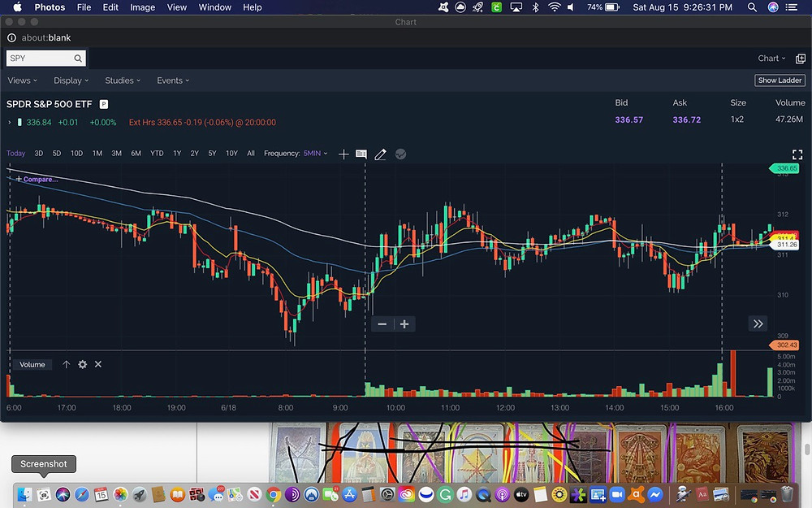Click the pop-out window icon beside Chart
Image resolution: width=812 pixels, height=508 pixels.
801,59
